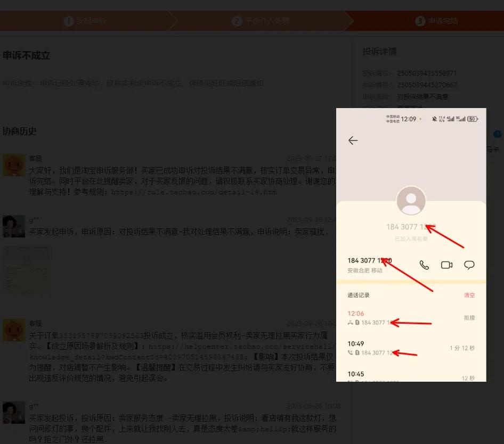Open the evidence image thumbnail under 买家发起申诉
504x444 pixels.
[27, 271]
